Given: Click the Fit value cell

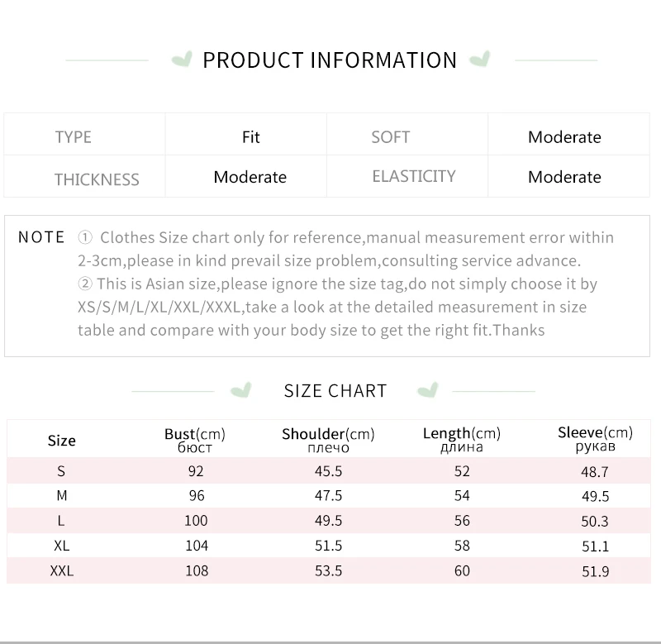Looking at the screenshot, I should click(251, 137).
